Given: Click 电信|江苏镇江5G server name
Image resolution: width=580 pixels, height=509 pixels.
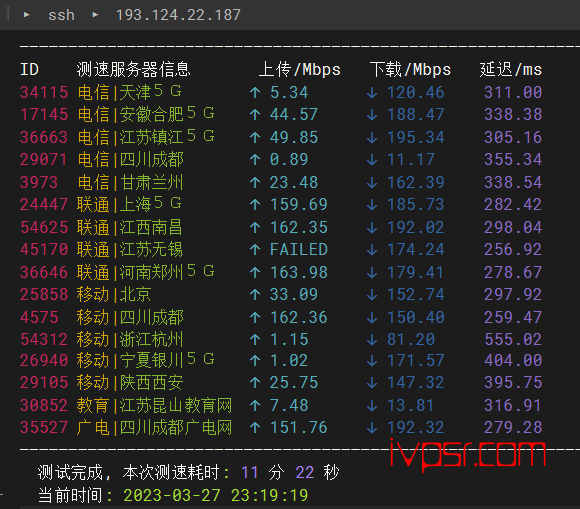Looking at the screenshot, I should point(146,137).
